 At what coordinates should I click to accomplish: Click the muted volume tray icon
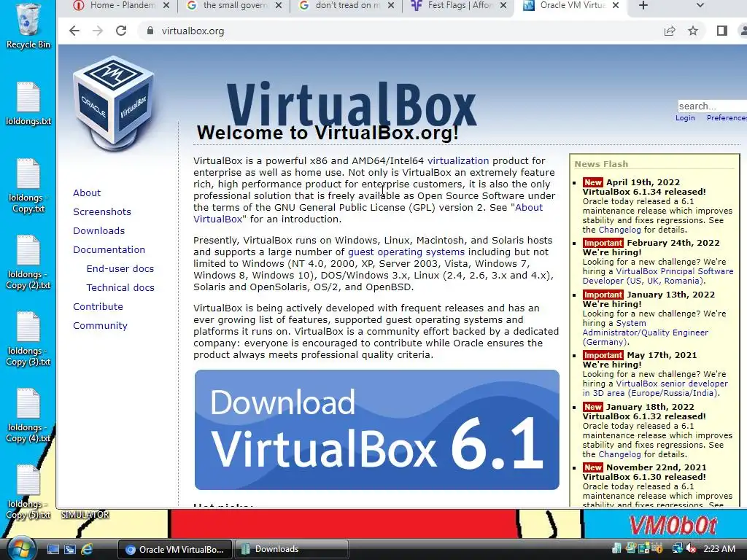[x=691, y=549]
